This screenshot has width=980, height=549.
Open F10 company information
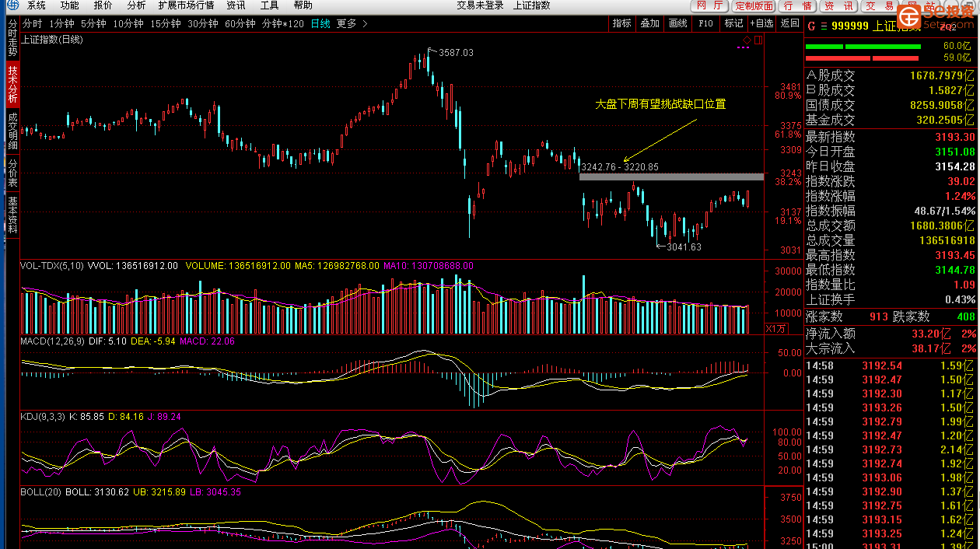click(x=705, y=23)
